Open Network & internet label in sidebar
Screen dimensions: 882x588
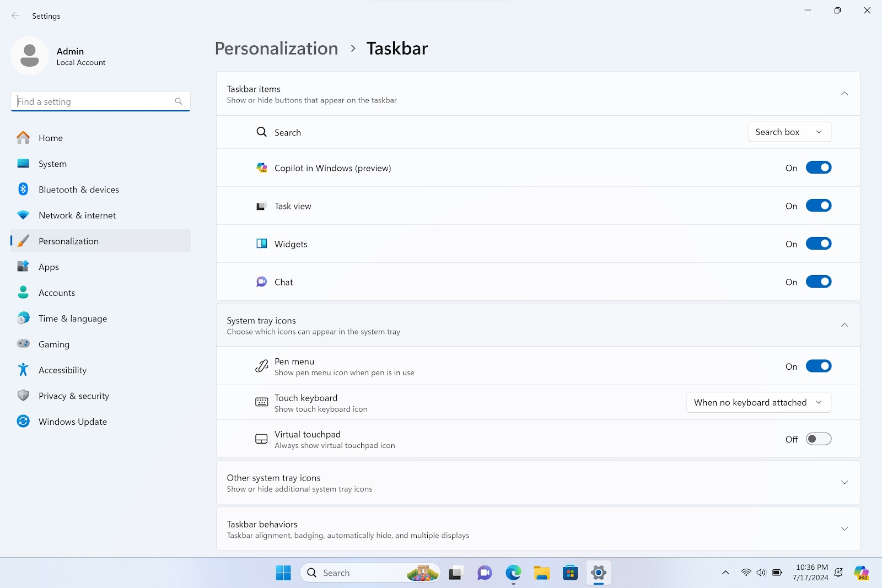pyautogui.click(x=77, y=215)
